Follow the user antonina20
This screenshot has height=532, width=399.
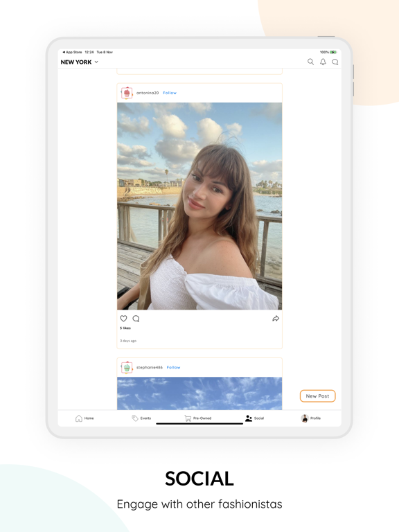(x=170, y=93)
